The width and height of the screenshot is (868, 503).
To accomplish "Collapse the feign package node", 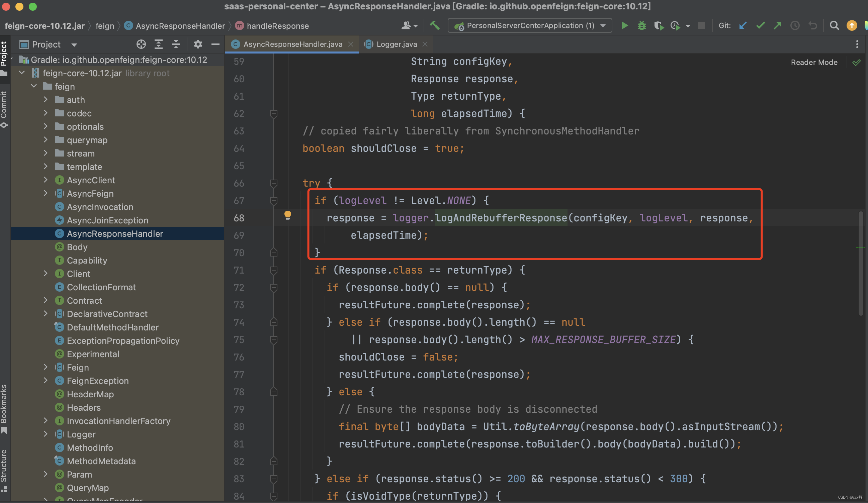I will [34, 86].
